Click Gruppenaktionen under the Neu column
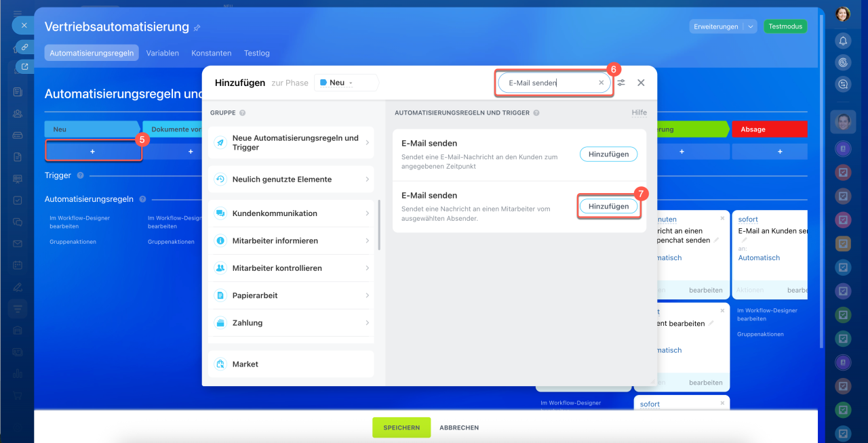Screen dimensions: 868x443 pyautogui.click(x=73, y=242)
